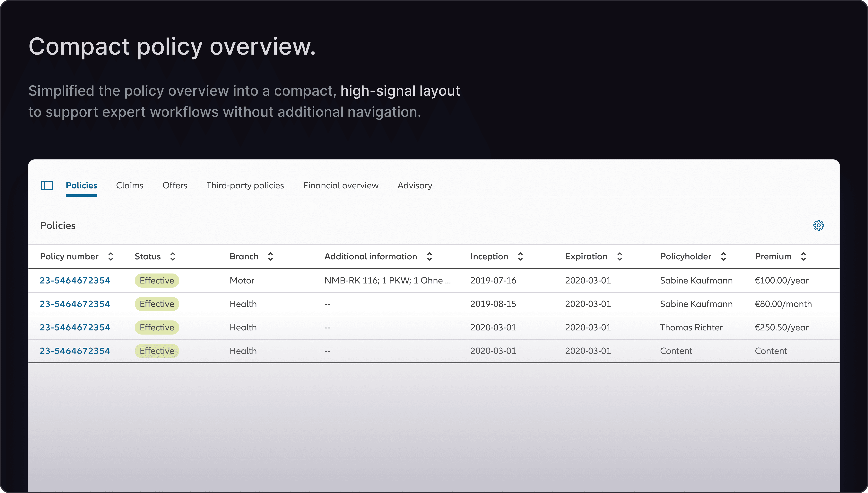The image size is (868, 493).
Task: Sort by Branch column arrows
Action: point(270,256)
